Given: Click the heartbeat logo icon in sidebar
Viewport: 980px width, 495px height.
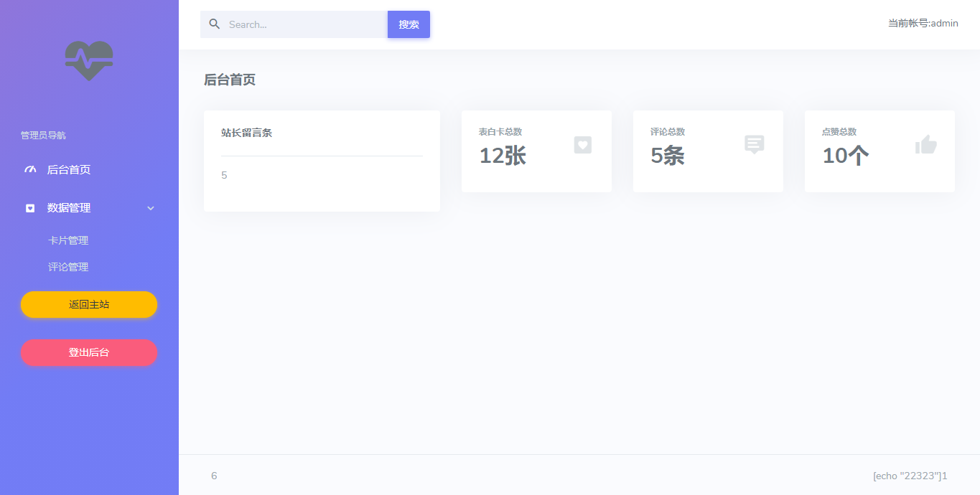Looking at the screenshot, I should tap(89, 60).
